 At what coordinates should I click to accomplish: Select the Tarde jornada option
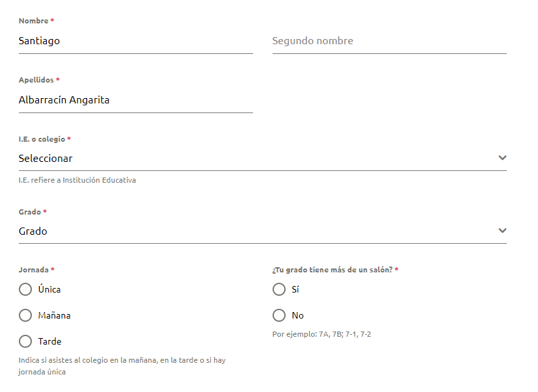(25, 341)
